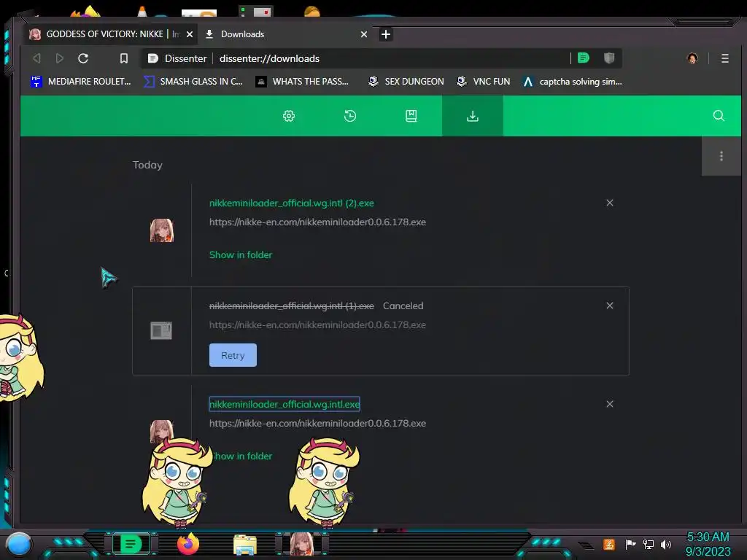Viewport: 747px width, 560px height.
Task: Open a new tab with plus button
Action: pyautogui.click(x=386, y=34)
